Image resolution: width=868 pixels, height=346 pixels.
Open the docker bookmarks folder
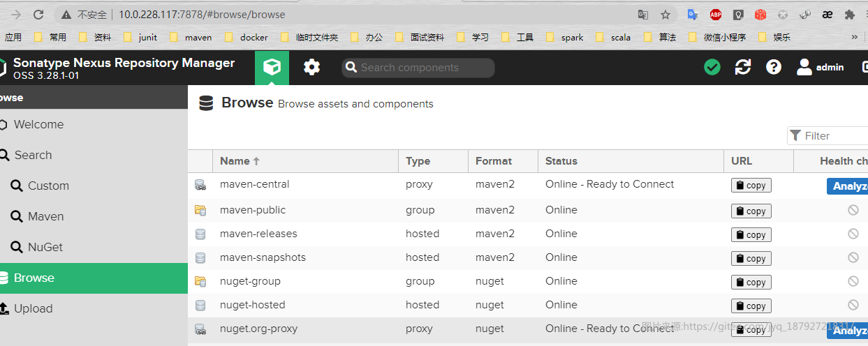pyautogui.click(x=246, y=37)
